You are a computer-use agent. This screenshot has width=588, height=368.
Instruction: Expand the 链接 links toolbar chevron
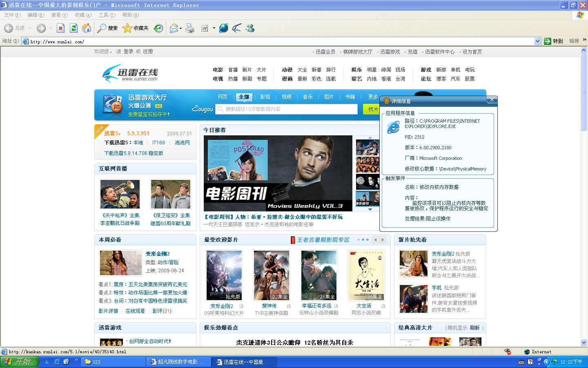(x=584, y=40)
